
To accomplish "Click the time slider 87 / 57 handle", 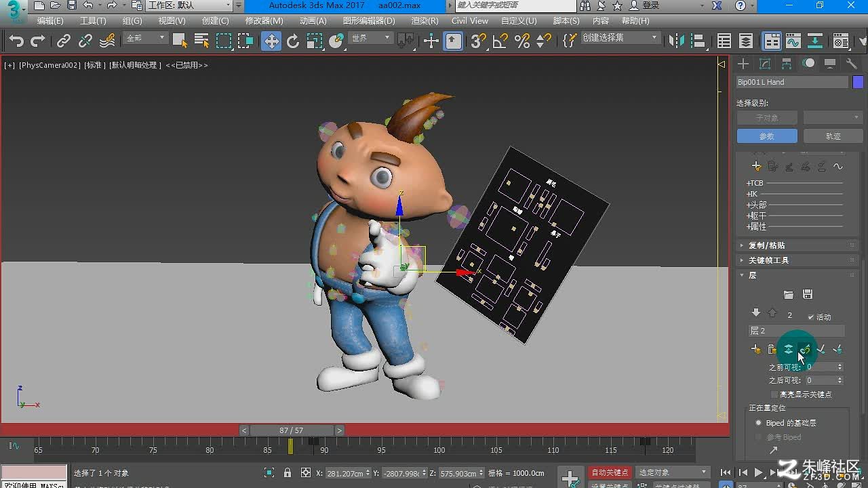I will point(291,430).
